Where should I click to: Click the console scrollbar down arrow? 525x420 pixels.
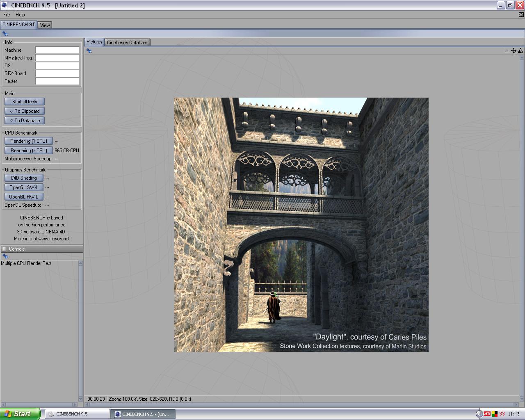point(80,399)
